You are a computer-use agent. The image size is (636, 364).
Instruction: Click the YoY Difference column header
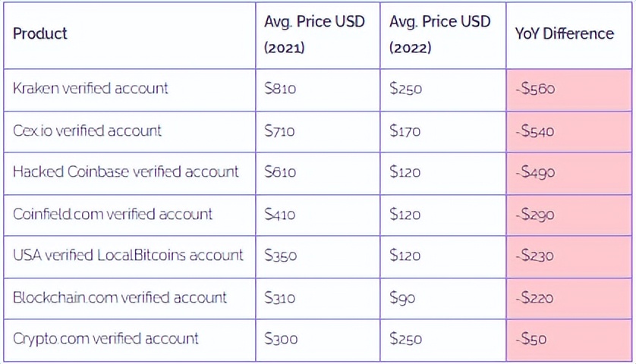[564, 34]
